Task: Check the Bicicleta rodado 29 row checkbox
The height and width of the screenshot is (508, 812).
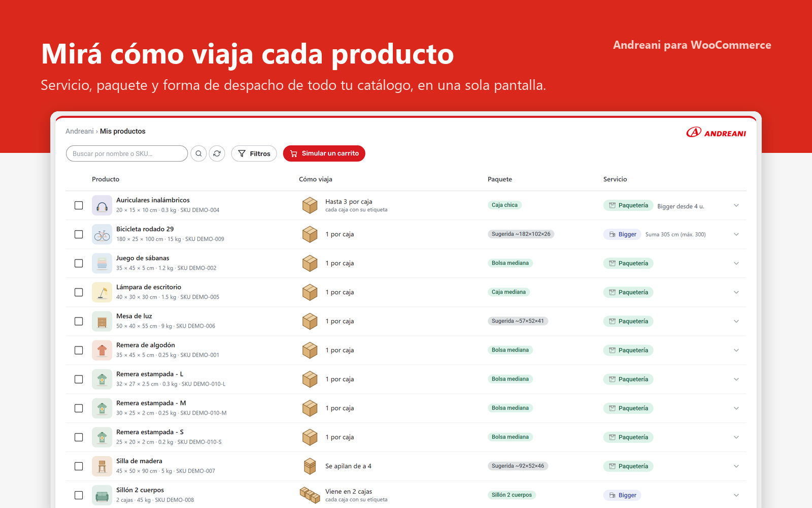Action: [x=79, y=234]
